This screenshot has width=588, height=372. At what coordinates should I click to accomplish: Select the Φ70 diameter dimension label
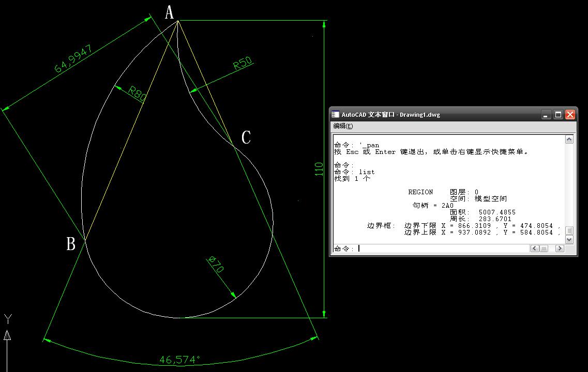[x=216, y=264]
